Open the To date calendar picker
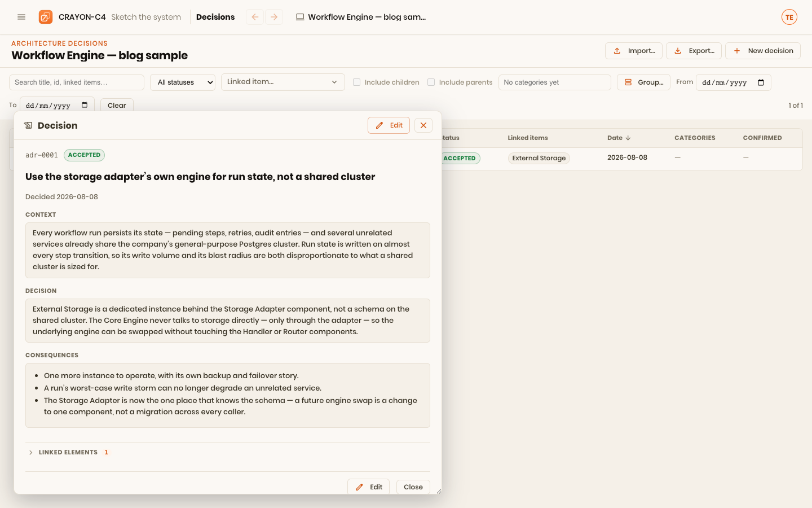 [x=85, y=105]
